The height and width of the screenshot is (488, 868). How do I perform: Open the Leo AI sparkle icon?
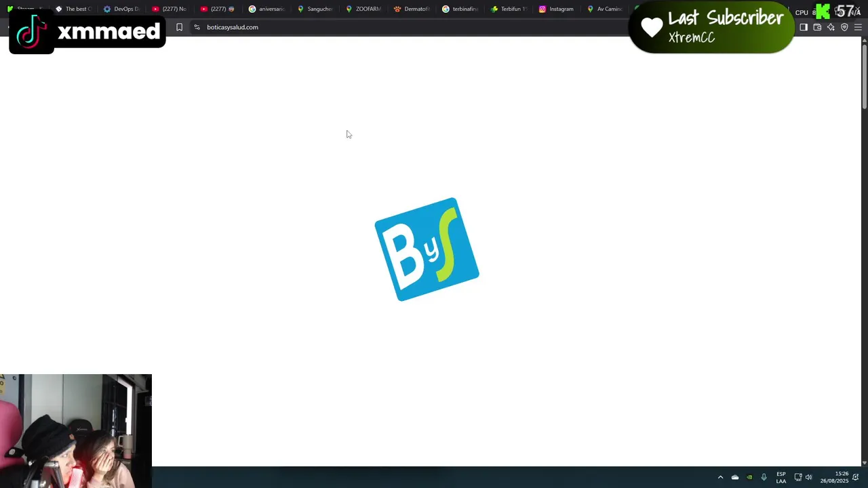(831, 27)
